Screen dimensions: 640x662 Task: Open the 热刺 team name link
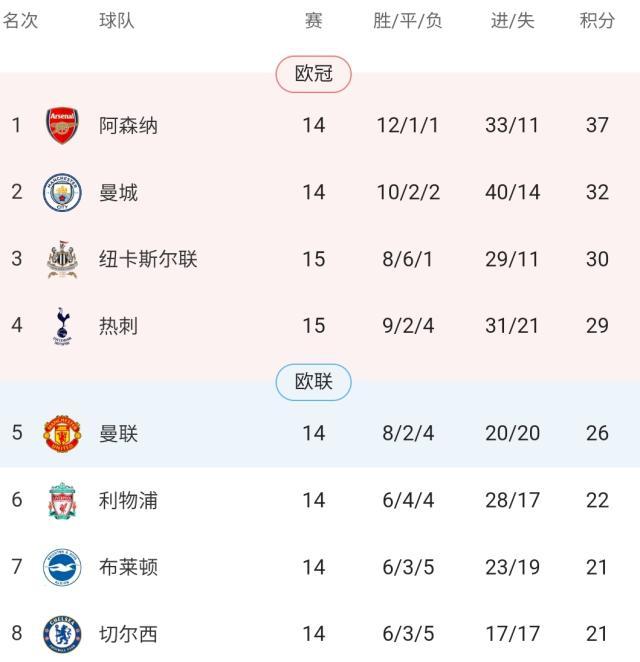pyautogui.click(x=118, y=326)
